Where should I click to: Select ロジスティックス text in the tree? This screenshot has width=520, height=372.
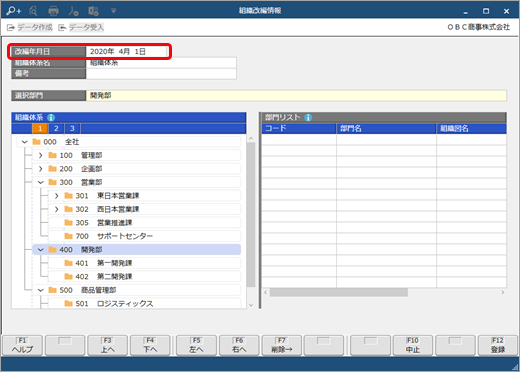[125, 304]
